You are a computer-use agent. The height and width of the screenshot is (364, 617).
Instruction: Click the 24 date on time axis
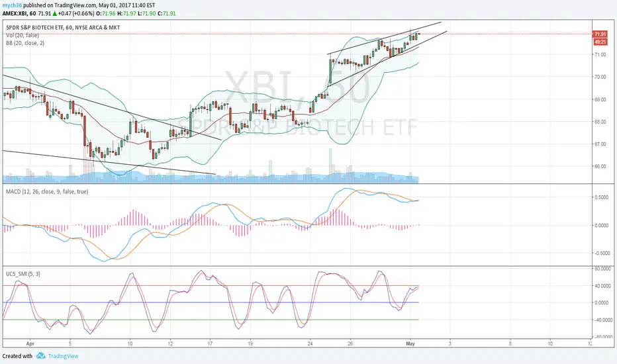(x=310, y=343)
